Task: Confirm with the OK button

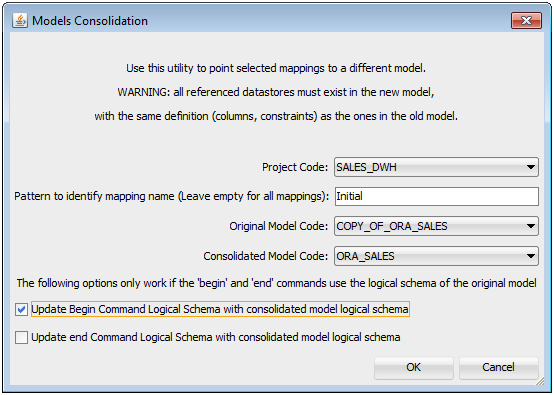Action: pyautogui.click(x=414, y=367)
